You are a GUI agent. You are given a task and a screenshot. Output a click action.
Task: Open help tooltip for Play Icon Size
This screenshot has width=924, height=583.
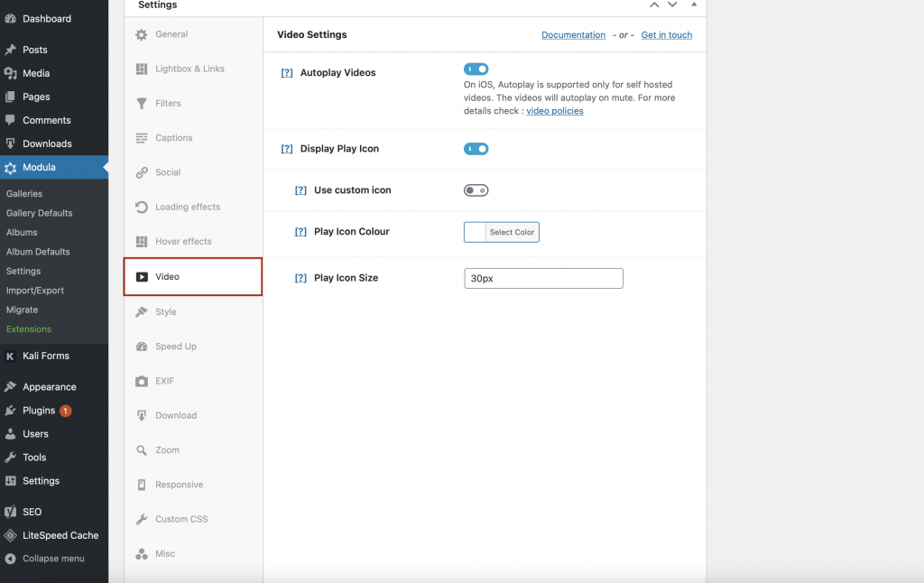300,278
